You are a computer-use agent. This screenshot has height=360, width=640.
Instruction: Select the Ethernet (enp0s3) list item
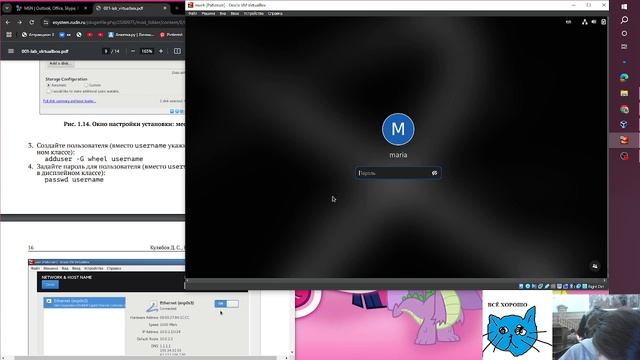click(x=84, y=302)
